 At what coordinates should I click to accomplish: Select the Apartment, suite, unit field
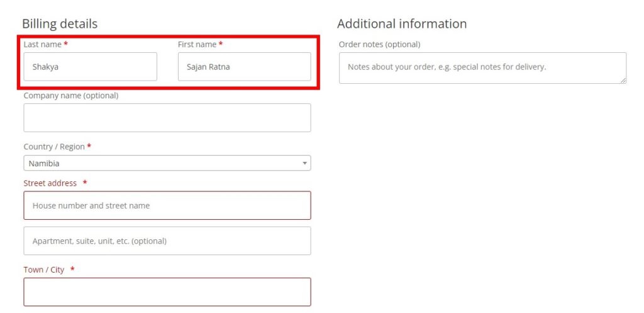[167, 241]
